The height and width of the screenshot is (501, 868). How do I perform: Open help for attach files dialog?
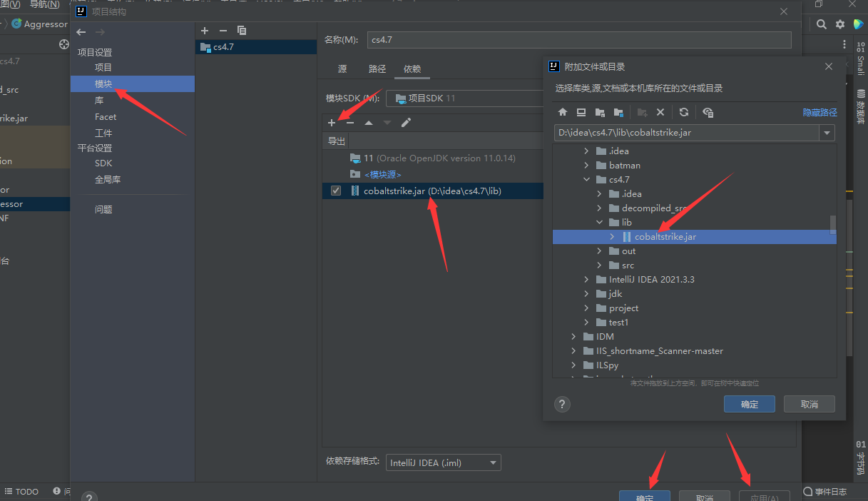click(562, 404)
